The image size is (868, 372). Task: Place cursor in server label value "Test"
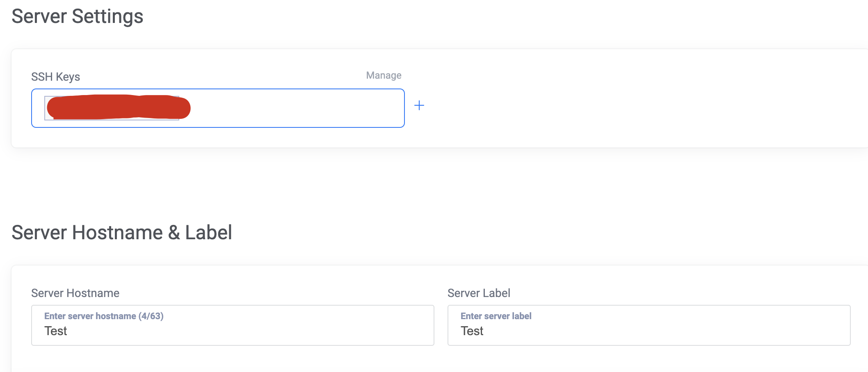coord(472,331)
